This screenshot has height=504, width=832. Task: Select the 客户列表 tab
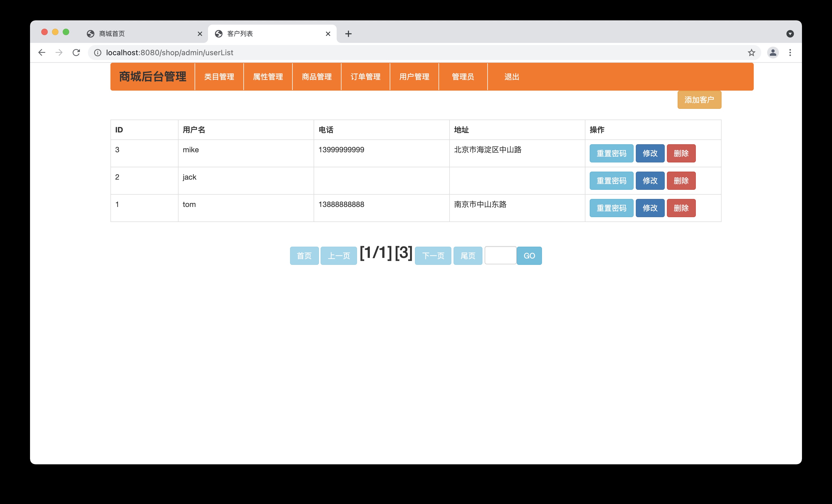point(272,34)
